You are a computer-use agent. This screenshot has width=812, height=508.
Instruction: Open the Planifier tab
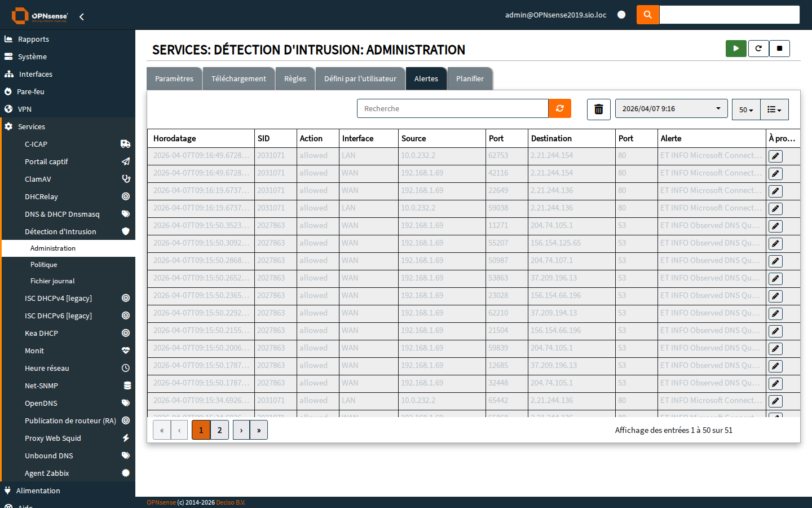point(470,78)
